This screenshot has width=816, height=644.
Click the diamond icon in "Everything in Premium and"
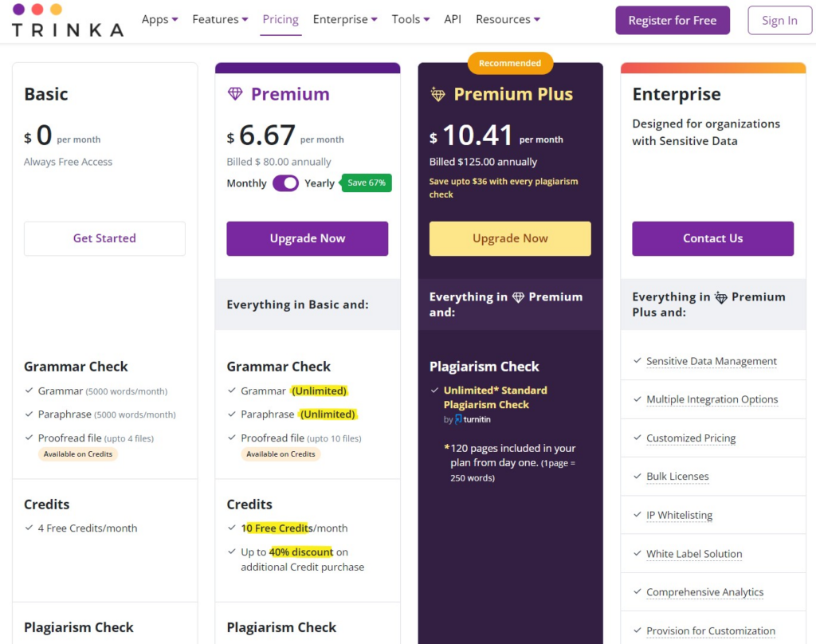518,296
